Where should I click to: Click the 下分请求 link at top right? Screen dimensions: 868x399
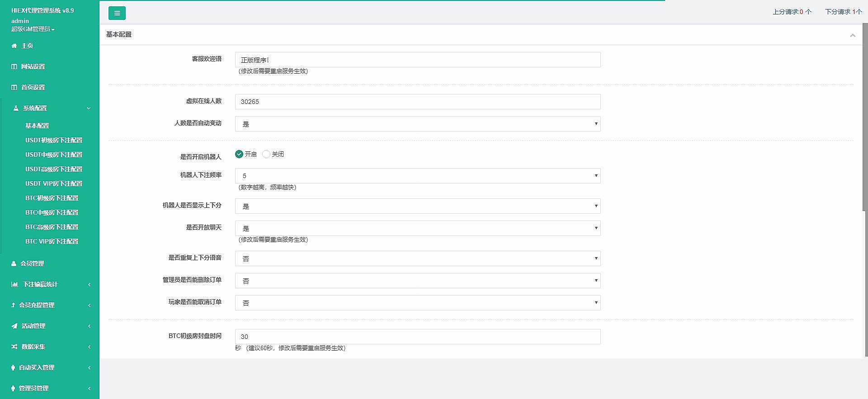coord(843,12)
